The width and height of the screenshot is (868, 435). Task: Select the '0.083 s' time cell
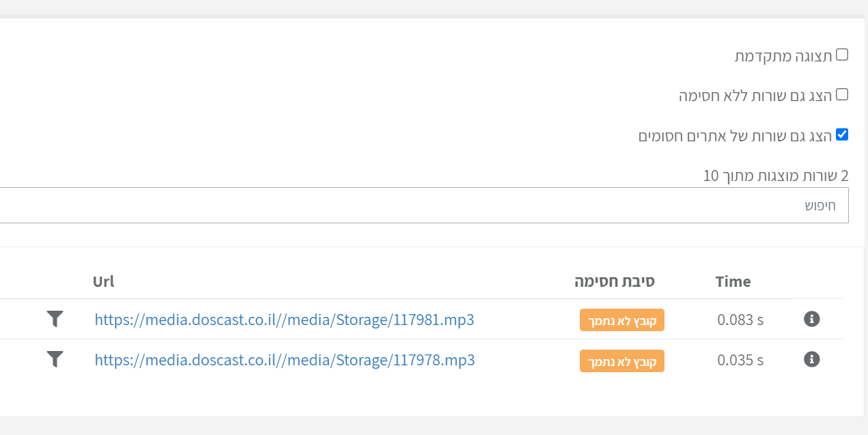740,320
